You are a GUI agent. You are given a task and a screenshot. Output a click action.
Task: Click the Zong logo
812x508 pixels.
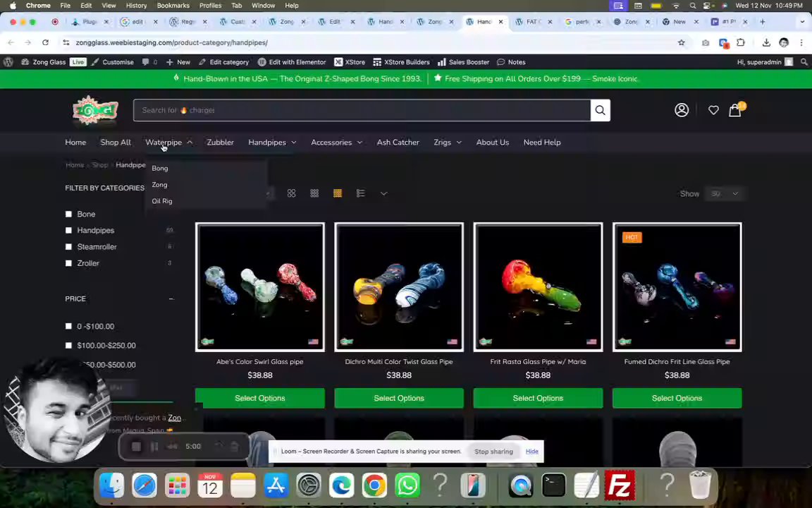click(x=95, y=110)
